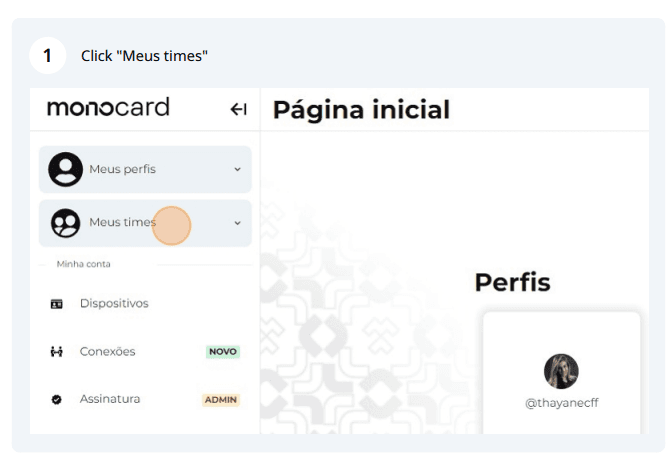Click the Meus times group icon
This screenshot has height=462, width=671.
tap(65, 223)
